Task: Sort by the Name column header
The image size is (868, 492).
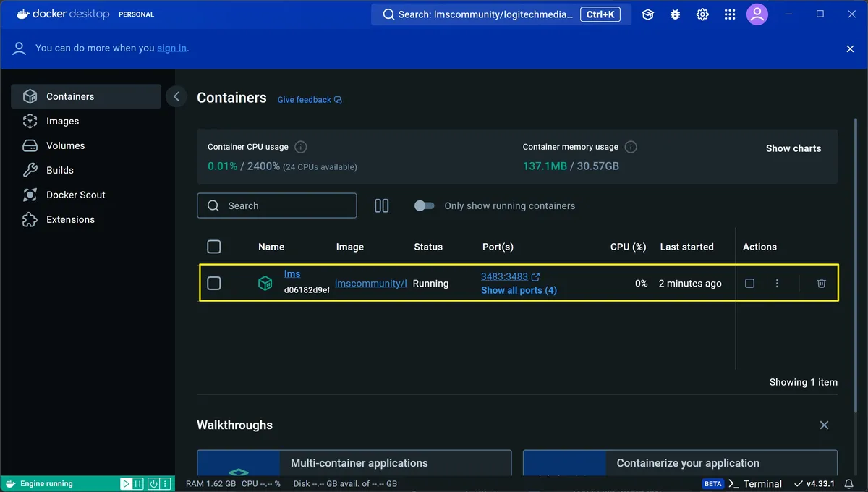Action: click(x=271, y=247)
